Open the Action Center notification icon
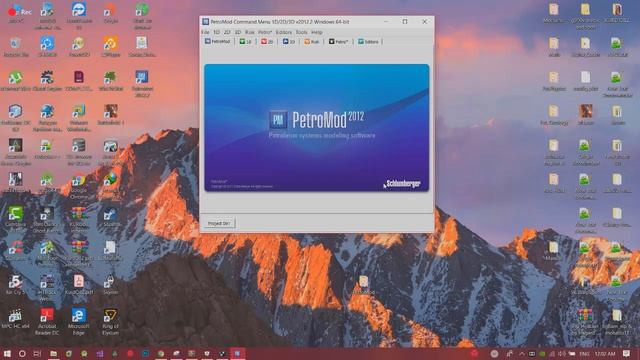Image resolution: width=640 pixels, height=360 pixels. click(x=627, y=353)
